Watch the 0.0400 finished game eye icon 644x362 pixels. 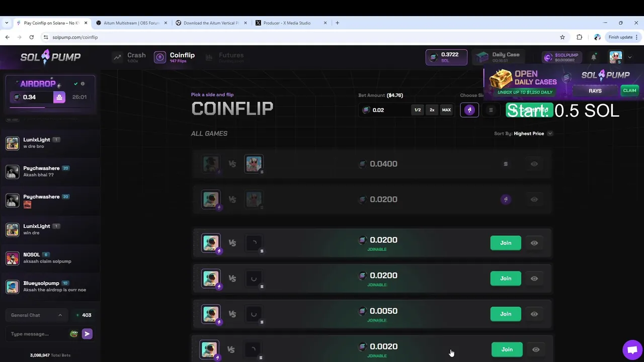[534, 164]
